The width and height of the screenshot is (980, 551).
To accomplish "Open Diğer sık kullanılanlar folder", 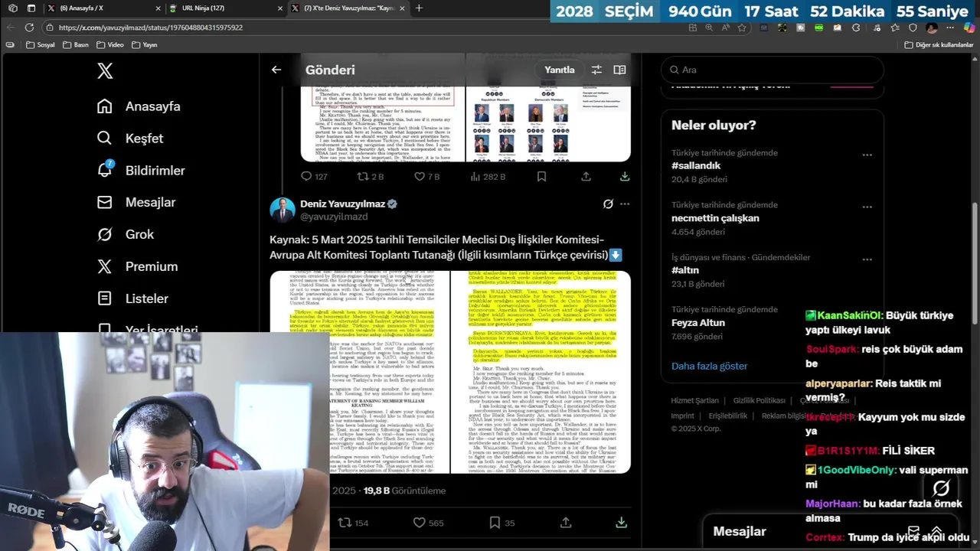I will [939, 45].
